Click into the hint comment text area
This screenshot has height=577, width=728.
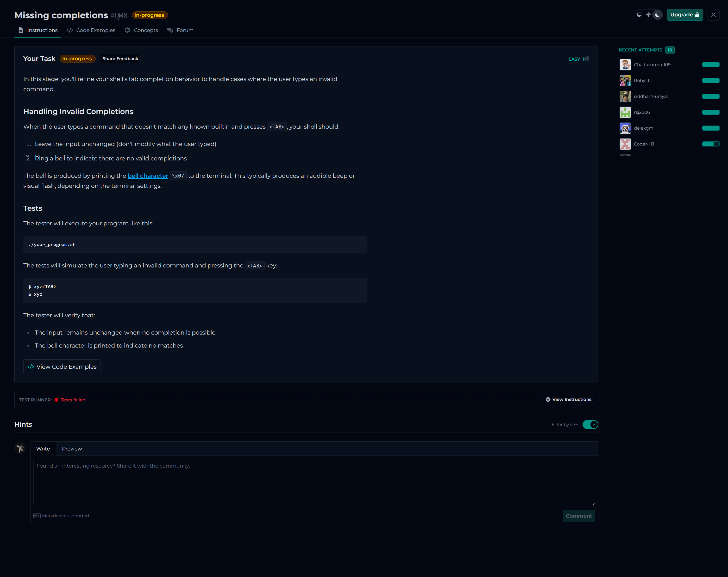click(314, 482)
